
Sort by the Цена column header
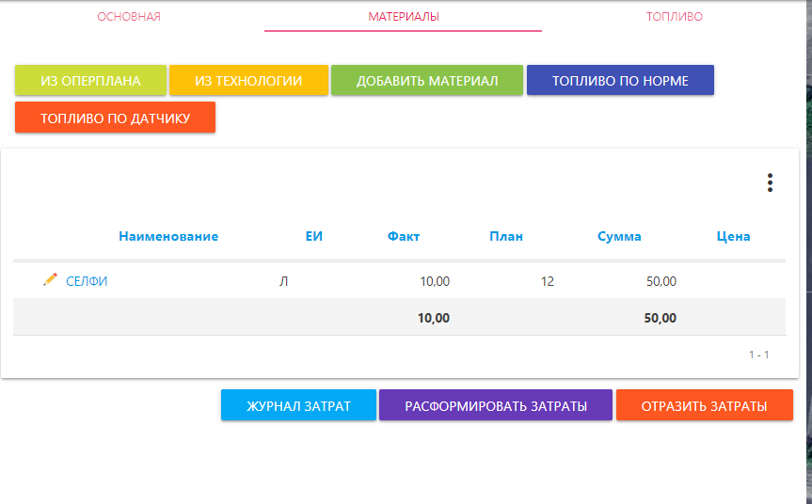[x=733, y=237]
